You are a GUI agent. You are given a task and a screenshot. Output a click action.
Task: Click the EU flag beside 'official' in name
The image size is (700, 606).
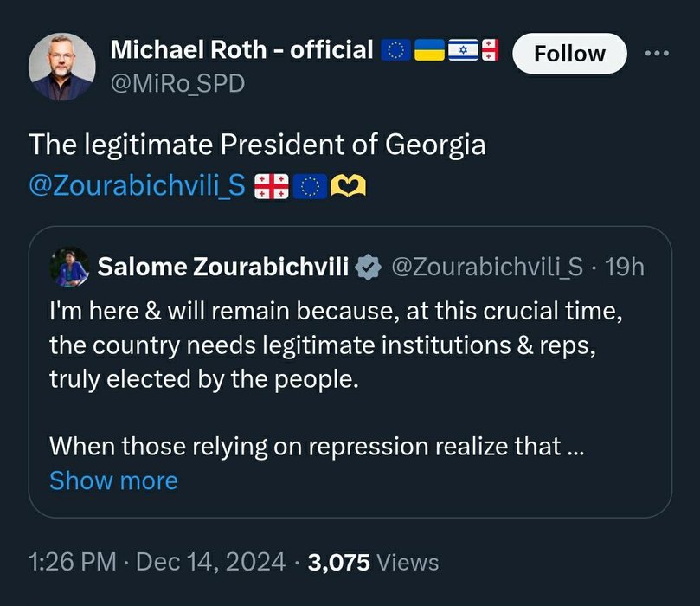[396, 50]
